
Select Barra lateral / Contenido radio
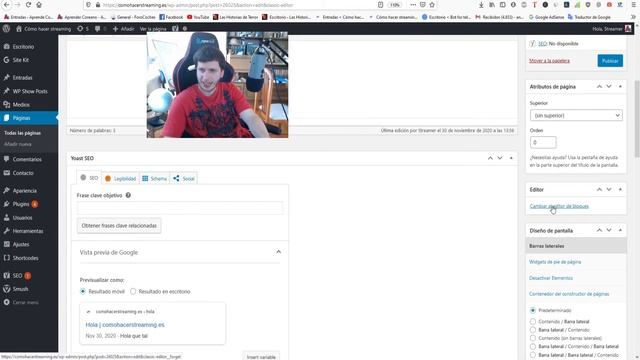[533, 330]
